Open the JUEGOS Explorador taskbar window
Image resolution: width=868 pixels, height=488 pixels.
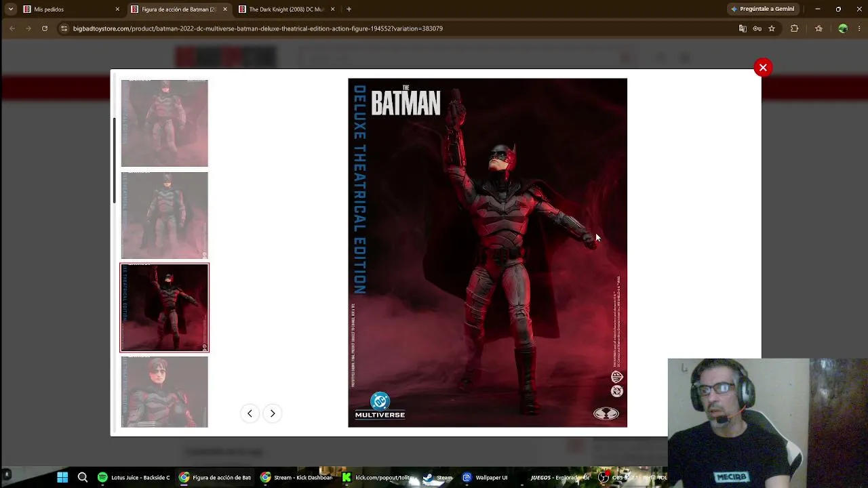559,478
